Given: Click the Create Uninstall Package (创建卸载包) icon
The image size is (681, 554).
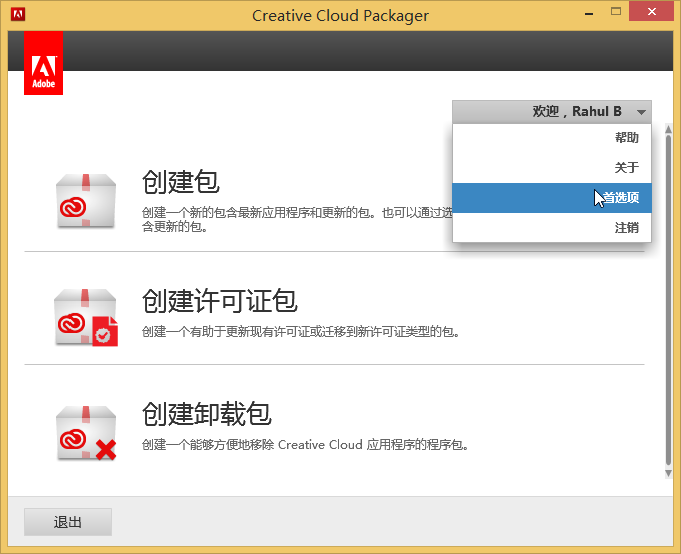Looking at the screenshot, I should (88, 432).
